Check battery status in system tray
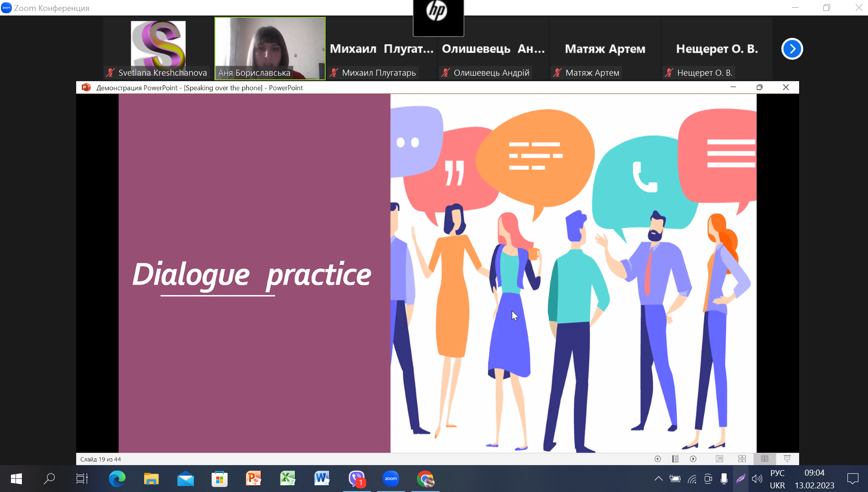The image size is (868, 492). pos(675,479)
